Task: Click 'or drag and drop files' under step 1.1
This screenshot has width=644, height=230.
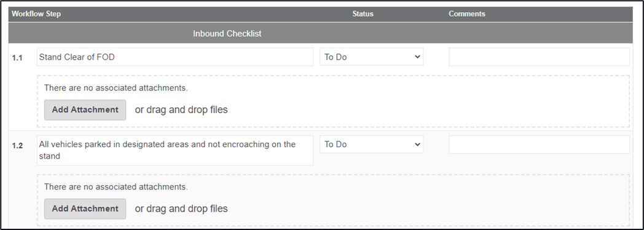Action: [x=181, y=110]
